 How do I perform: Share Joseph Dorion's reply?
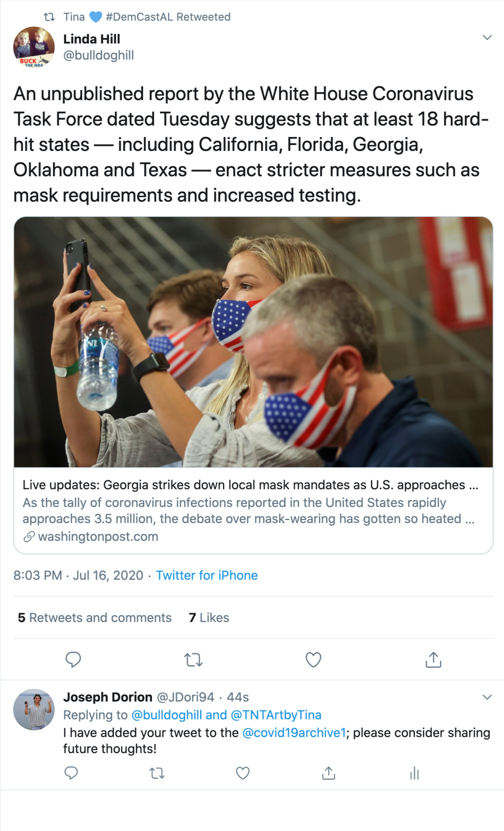[x=329, y=773]
